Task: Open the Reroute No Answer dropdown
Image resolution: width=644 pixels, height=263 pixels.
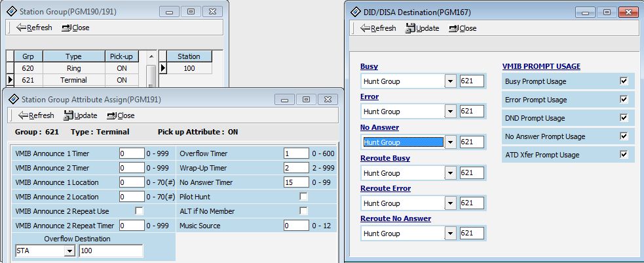Action: pos(449,233)
